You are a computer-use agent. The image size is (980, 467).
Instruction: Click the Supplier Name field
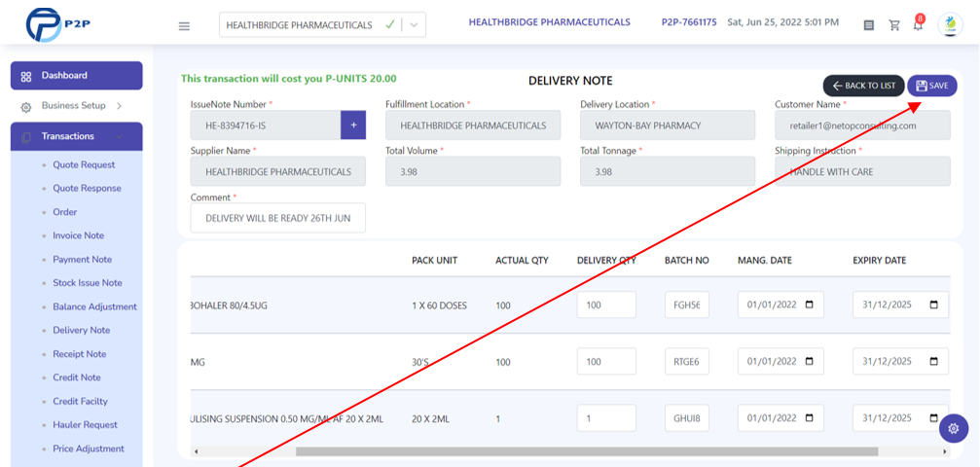tap(278, 171)
